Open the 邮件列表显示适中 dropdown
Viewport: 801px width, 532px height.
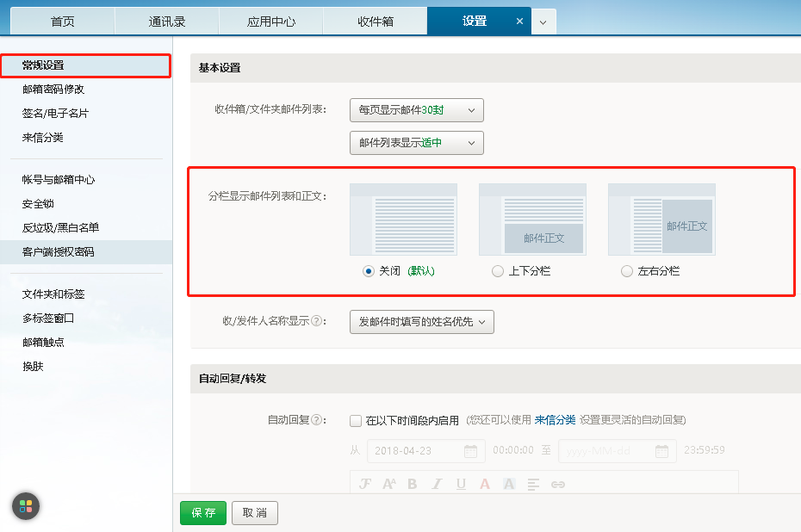point(416,144)
